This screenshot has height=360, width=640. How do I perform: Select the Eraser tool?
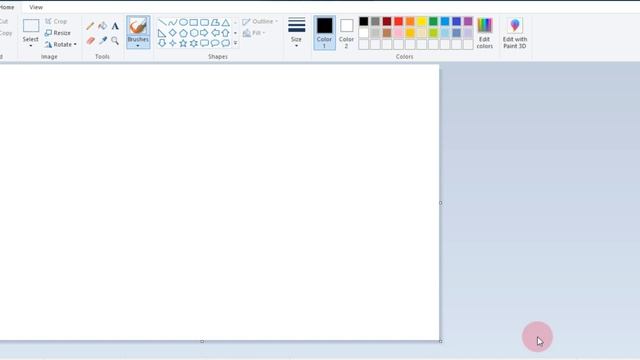coord(90,40)
